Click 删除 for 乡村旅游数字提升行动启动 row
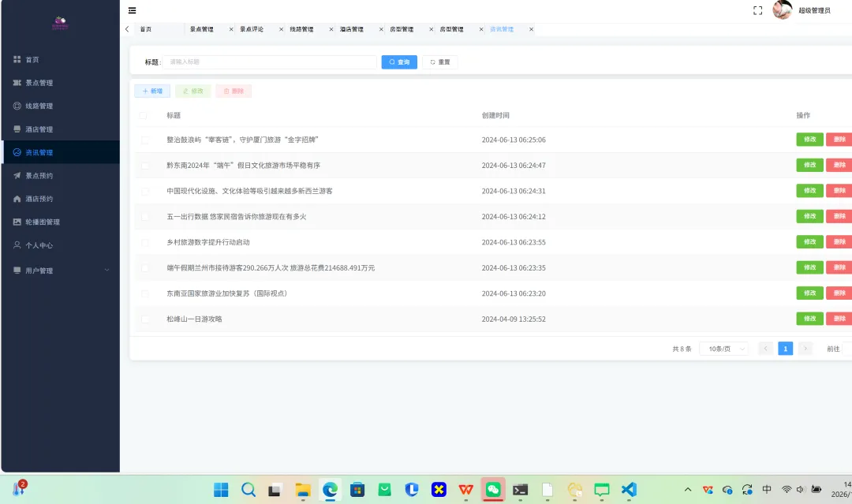852x504 pixels. coord(839,241)
